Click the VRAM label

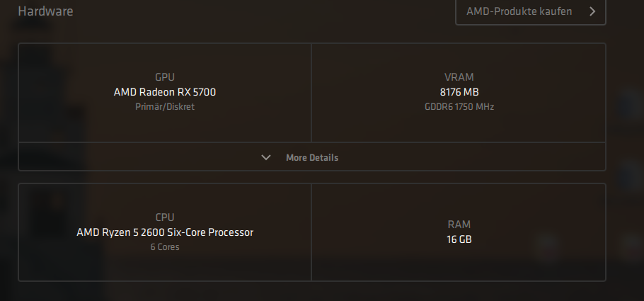(x=459, y=77)
